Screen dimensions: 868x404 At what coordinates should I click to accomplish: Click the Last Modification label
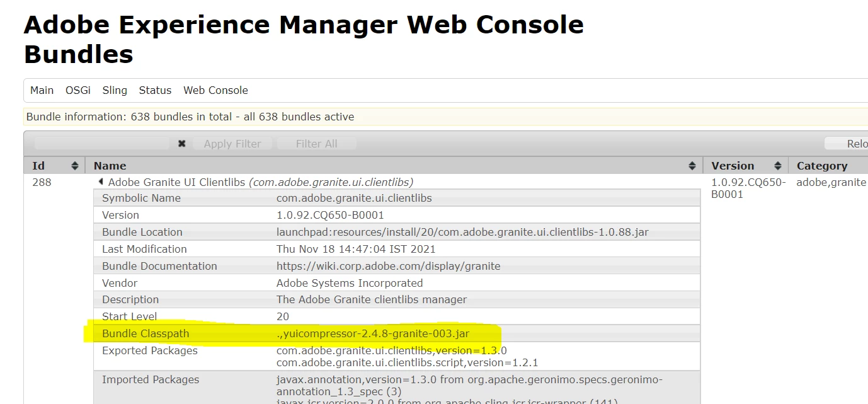144,249
